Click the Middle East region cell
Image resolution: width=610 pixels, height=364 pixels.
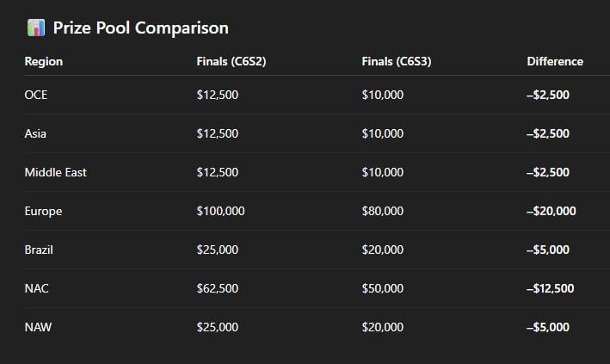(55, 172)
